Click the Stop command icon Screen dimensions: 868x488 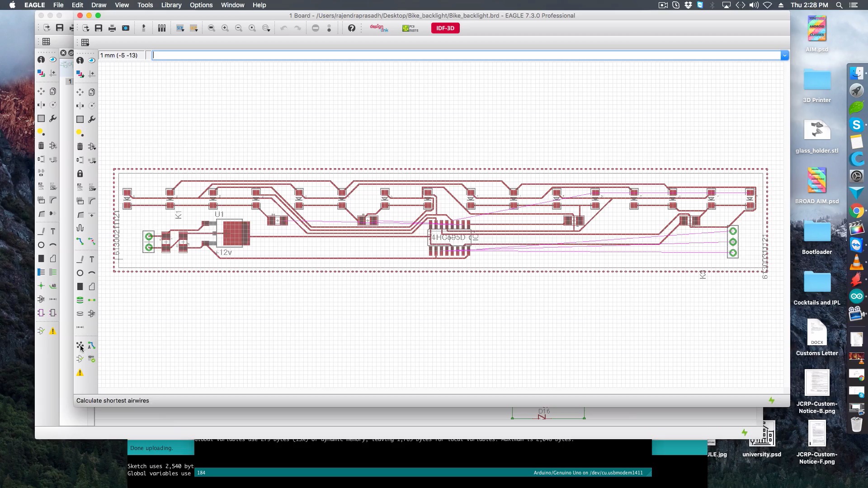[316, 28]
